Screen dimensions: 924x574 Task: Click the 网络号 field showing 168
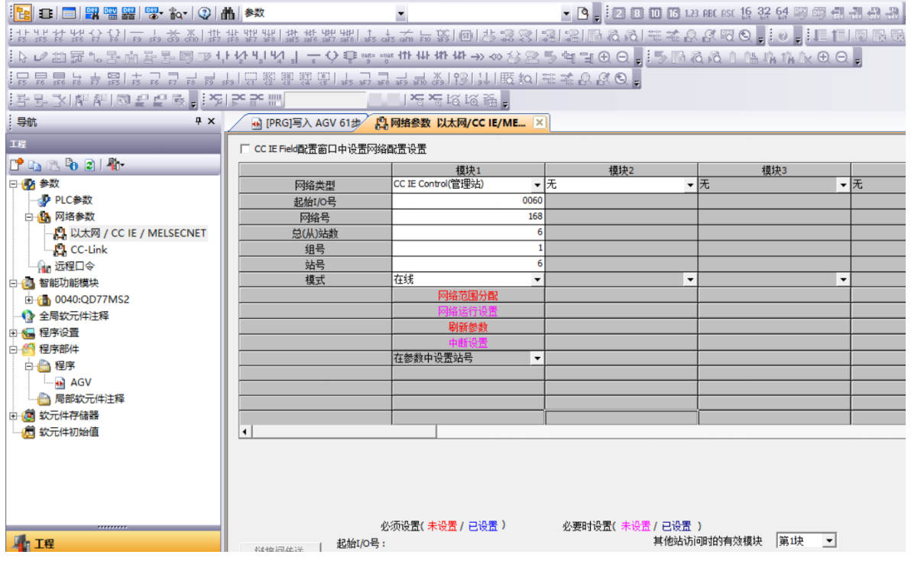tap(468, 217)
